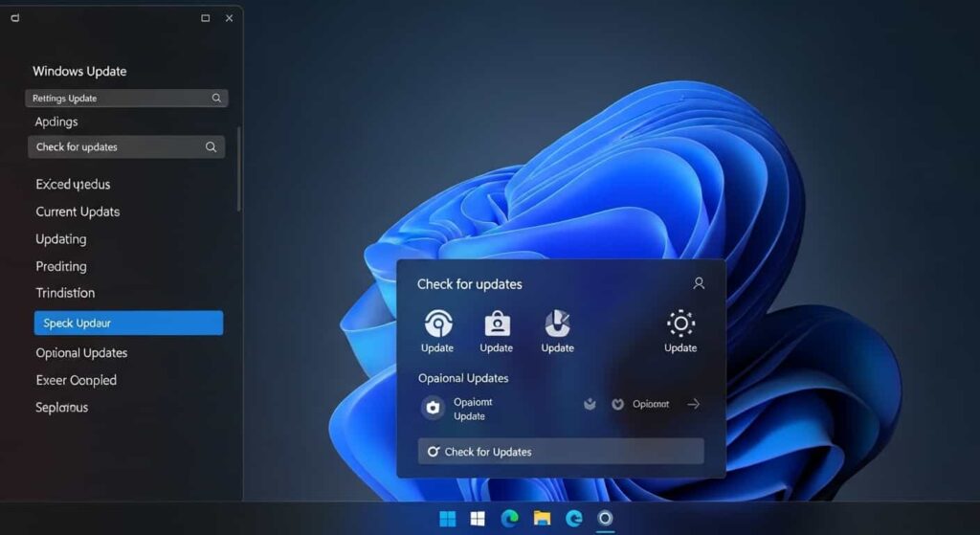
Task: Open the user profile icon in popup
Action: [x=699, y=283]
